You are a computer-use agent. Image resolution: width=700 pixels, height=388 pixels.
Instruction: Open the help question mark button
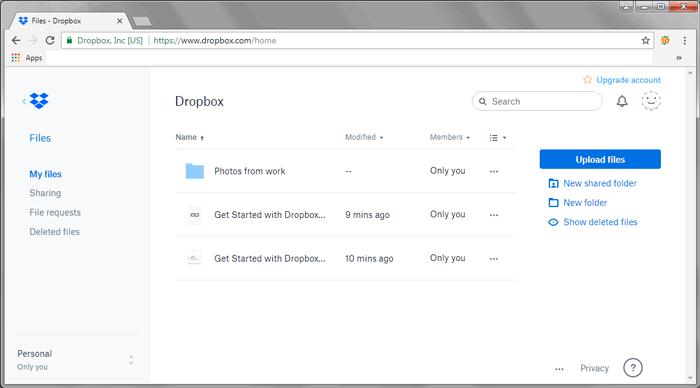(633, 368)
